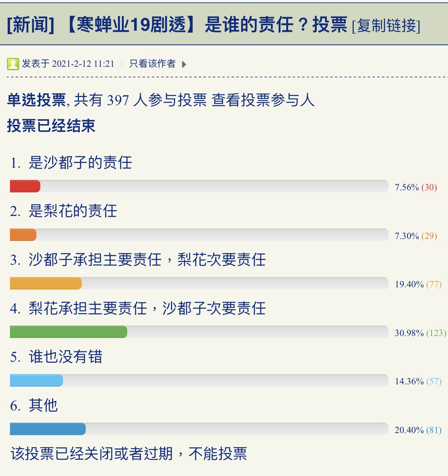Click the dark blue 20.40% poll bar
Viewport: 448px width, 476px height.
[48, 429]
